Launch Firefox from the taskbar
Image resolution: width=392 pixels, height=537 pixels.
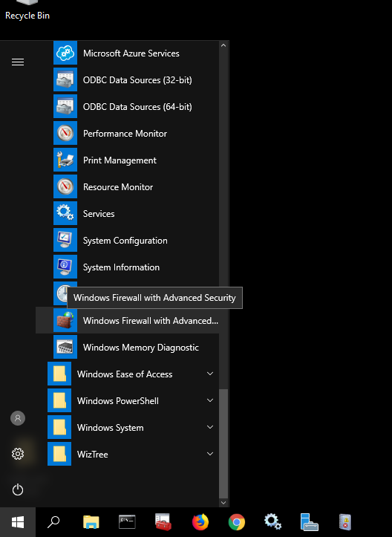200,522
